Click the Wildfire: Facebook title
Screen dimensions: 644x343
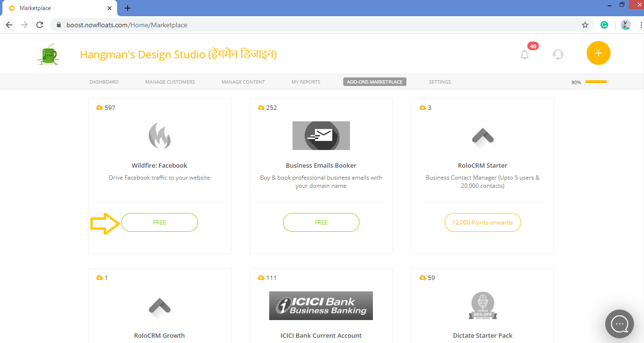tap(160, 166)
